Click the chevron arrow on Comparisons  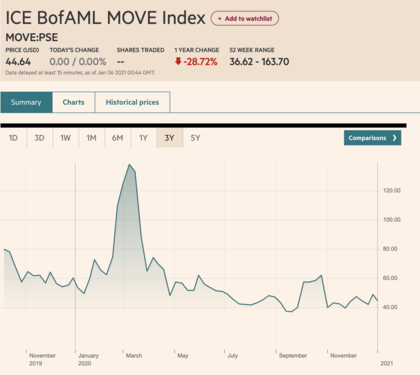395,138
